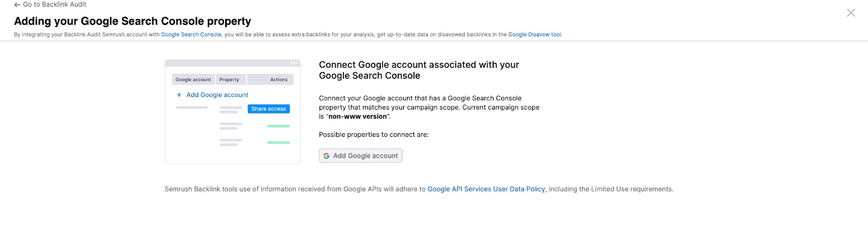Select Google account column header in illustration
The width and height of the screenshot is (868, 243).
193,80
